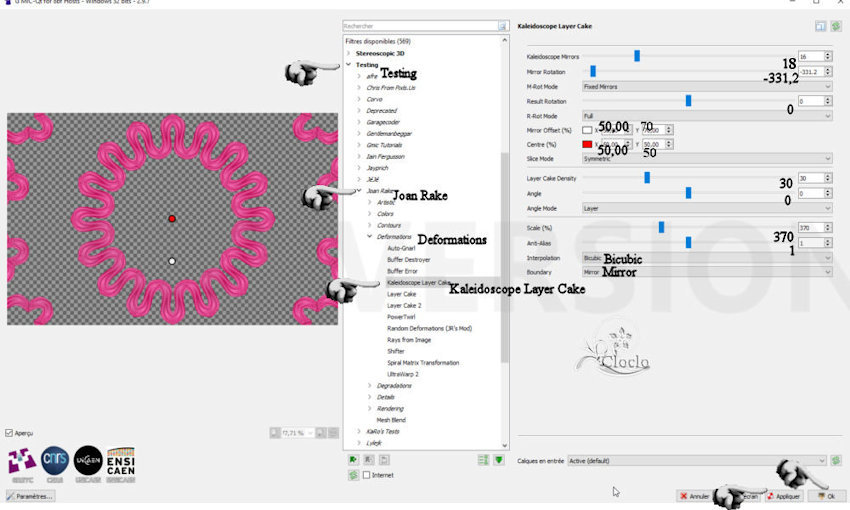Click the green shield selection-mode icon
This screenshot has height=510, width=850.
click(x=498, y=460)
